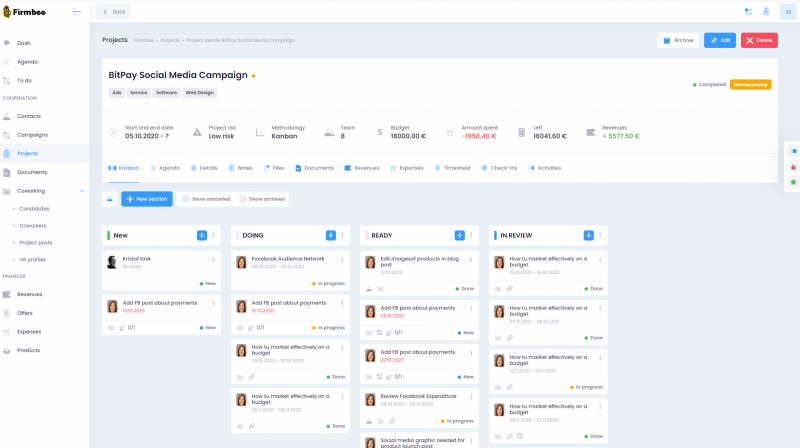Open options for Review Facebook Expenditure card
This screenshot has width=800, height=448.
pyautogui.click(x=471, y=397)
